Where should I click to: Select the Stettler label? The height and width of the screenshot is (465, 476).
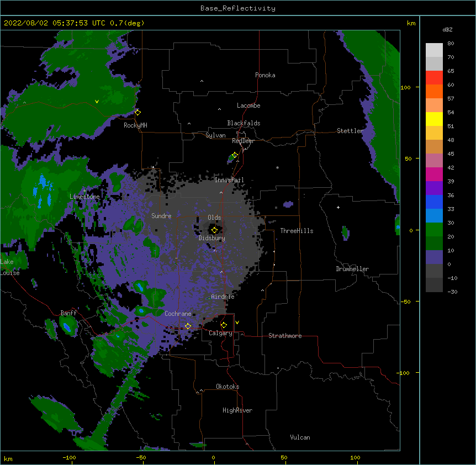(350, 131)
